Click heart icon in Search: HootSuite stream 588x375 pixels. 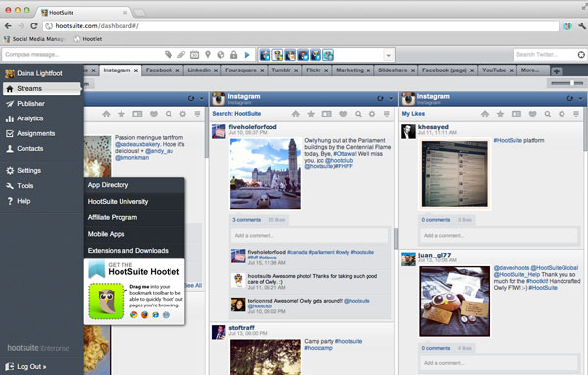343,114
